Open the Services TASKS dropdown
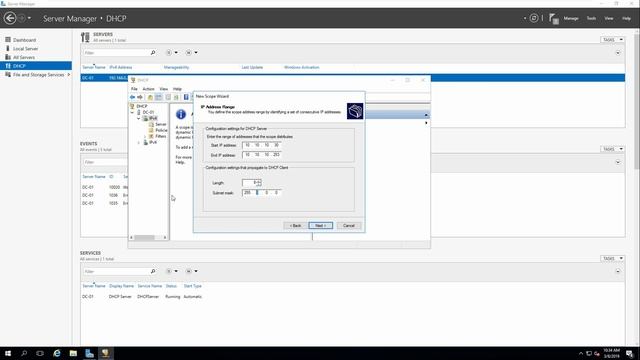This screenshot has width=640, height=360. pos(612,258)
